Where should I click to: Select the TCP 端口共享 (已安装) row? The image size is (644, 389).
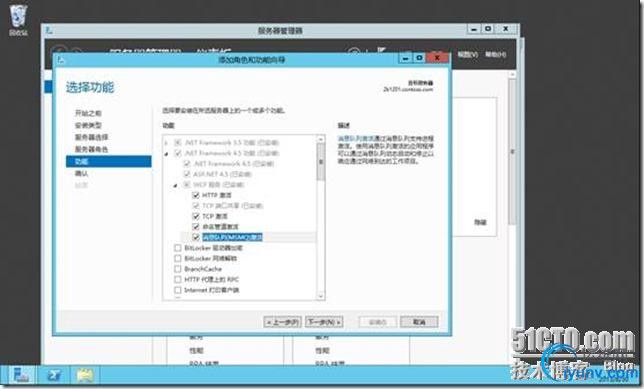(232, 205)
